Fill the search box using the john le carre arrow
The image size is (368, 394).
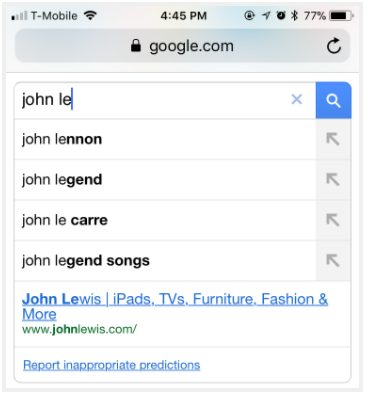(333, 220)
